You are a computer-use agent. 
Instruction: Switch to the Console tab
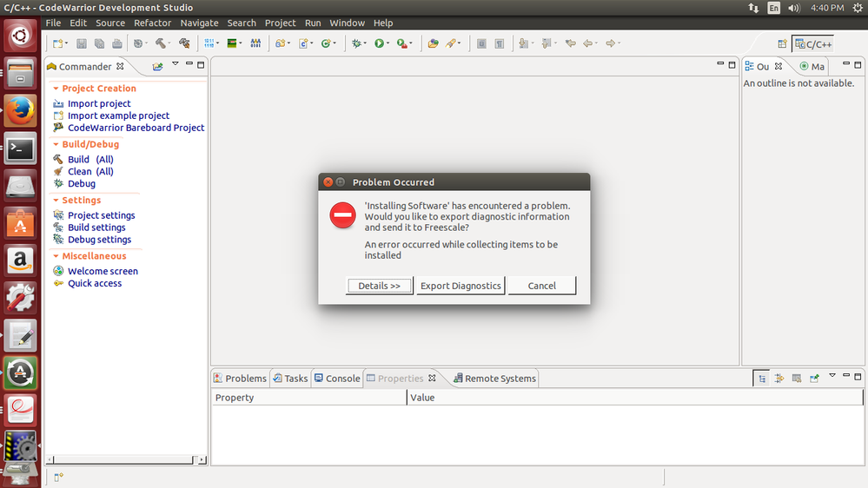click(337, 379)
